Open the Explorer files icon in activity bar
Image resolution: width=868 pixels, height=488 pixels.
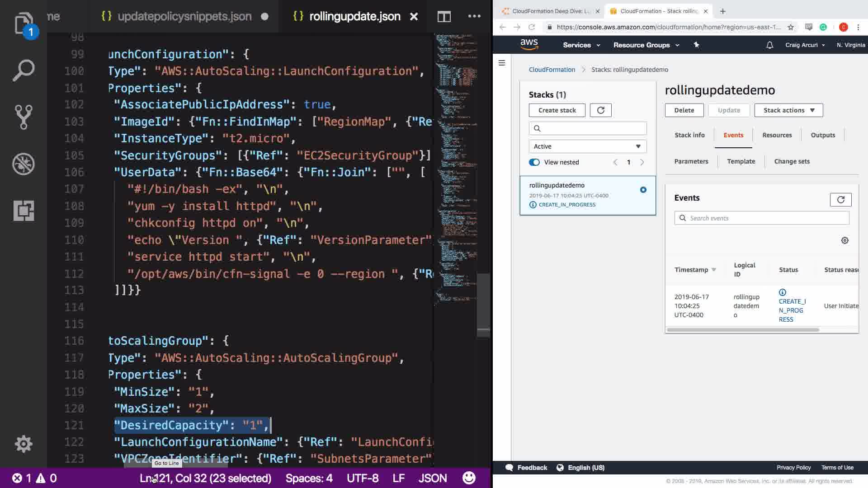pos(24,23)
